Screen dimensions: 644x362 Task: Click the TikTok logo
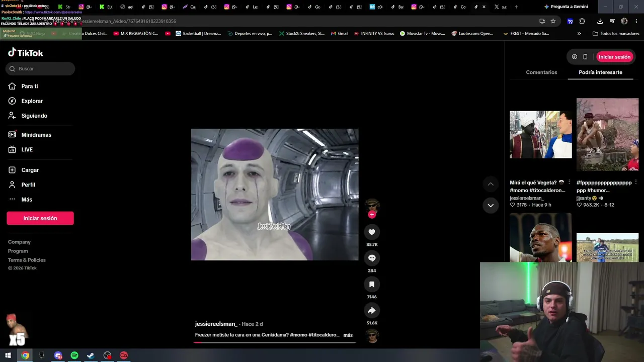26,53
